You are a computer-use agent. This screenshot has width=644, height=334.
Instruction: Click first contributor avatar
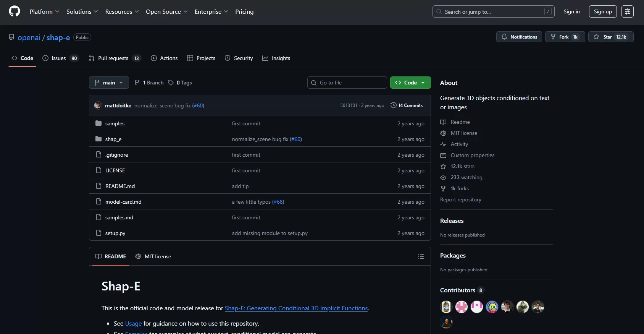(446, 307)
